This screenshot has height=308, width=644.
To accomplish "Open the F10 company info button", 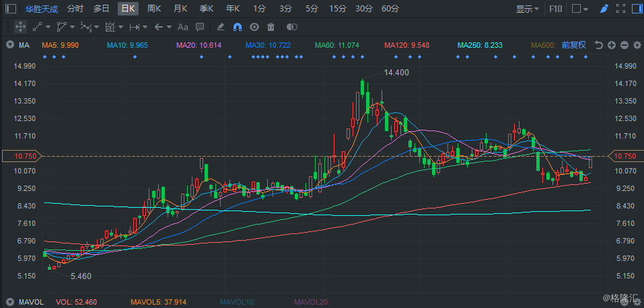I will click(x=556, y=9).
